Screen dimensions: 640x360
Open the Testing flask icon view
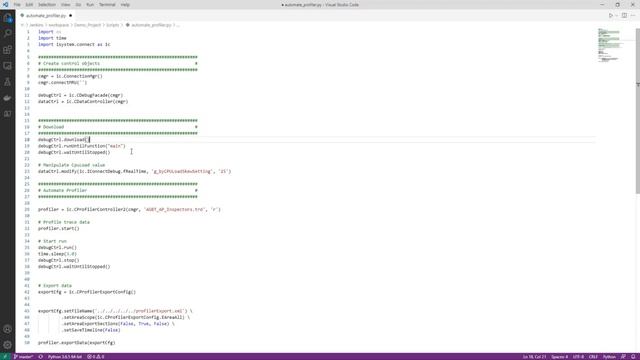coord(7,82)
